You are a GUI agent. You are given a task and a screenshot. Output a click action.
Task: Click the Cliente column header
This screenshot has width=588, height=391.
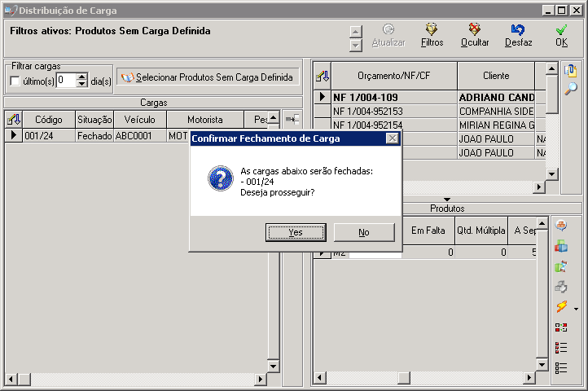(496, 77)
